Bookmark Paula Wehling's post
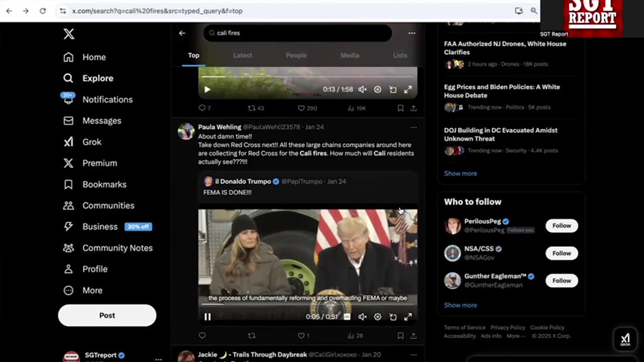Screen dimensions: 644x362 pyautogui.click(x=400, y=335)
